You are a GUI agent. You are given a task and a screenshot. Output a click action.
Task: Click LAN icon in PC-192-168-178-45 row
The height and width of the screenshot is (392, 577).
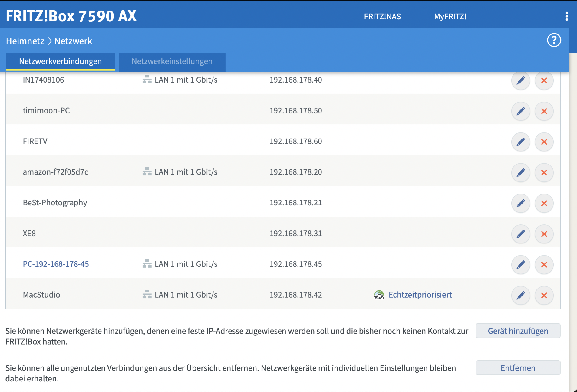[x=147, y=264]
